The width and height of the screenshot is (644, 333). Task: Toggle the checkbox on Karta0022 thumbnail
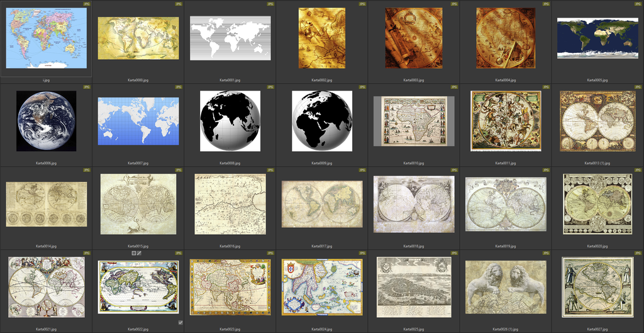[180, 322]
